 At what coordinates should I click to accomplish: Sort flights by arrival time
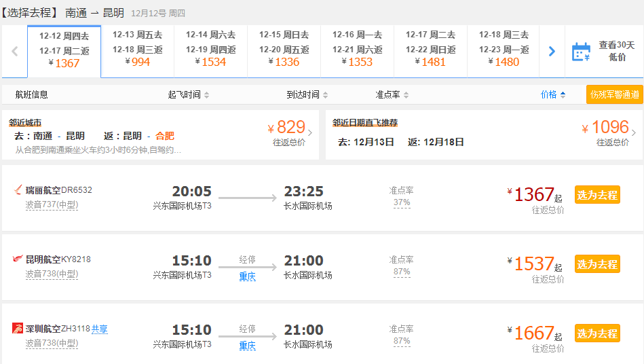(307, 95)
